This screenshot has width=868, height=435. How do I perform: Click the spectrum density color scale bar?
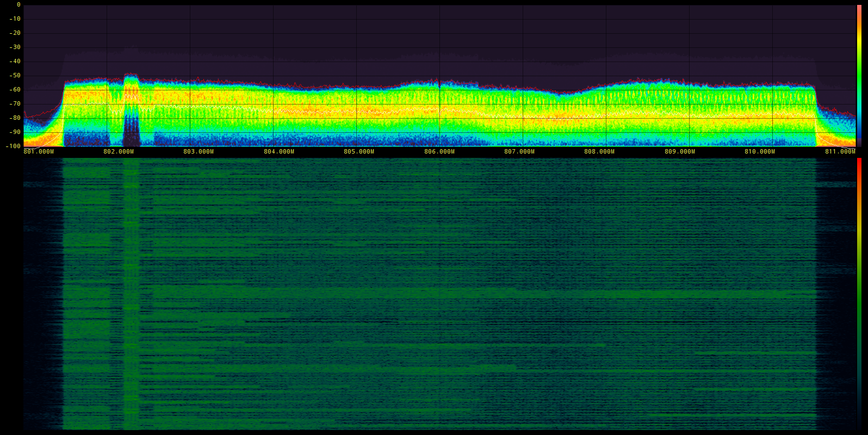[x=859, y=76]
